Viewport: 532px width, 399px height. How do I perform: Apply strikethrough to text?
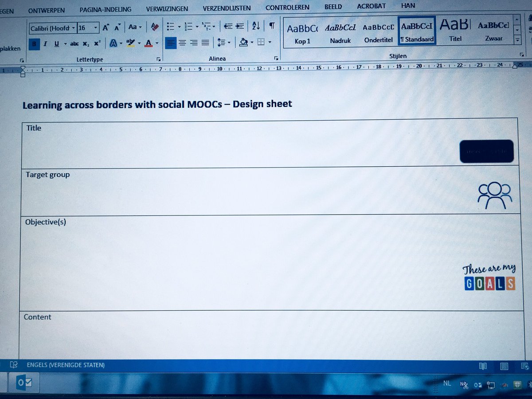(74, 43)
